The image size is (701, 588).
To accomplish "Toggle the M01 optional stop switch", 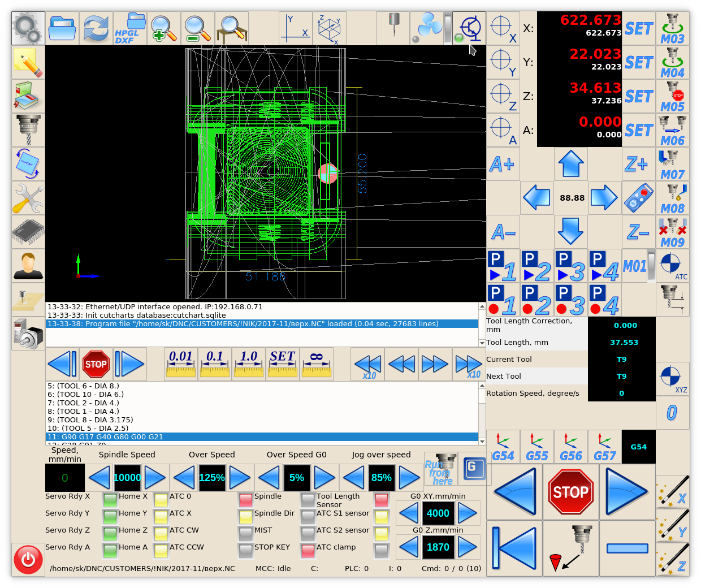I will point(651,266).
